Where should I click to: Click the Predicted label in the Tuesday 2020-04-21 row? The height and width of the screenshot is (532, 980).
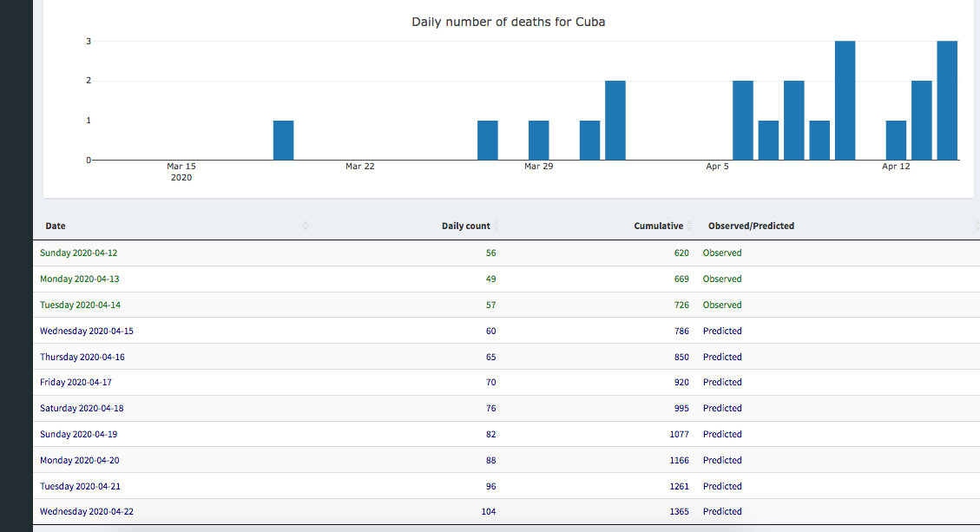(x=722, y=487)
